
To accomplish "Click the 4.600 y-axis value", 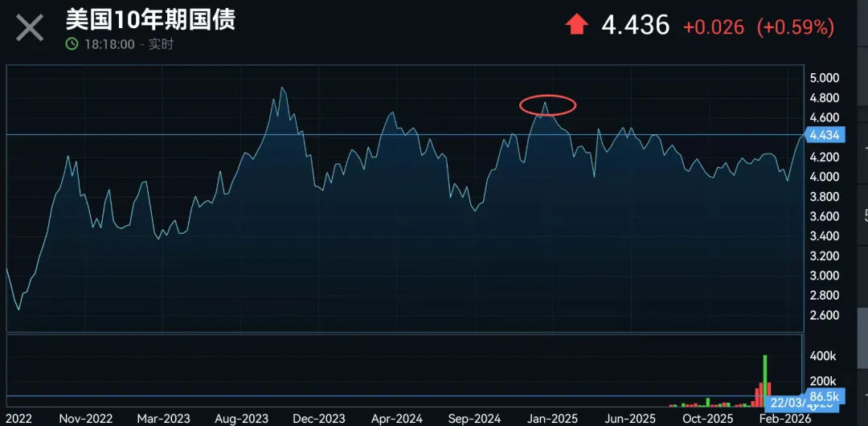I will [825, 117].
